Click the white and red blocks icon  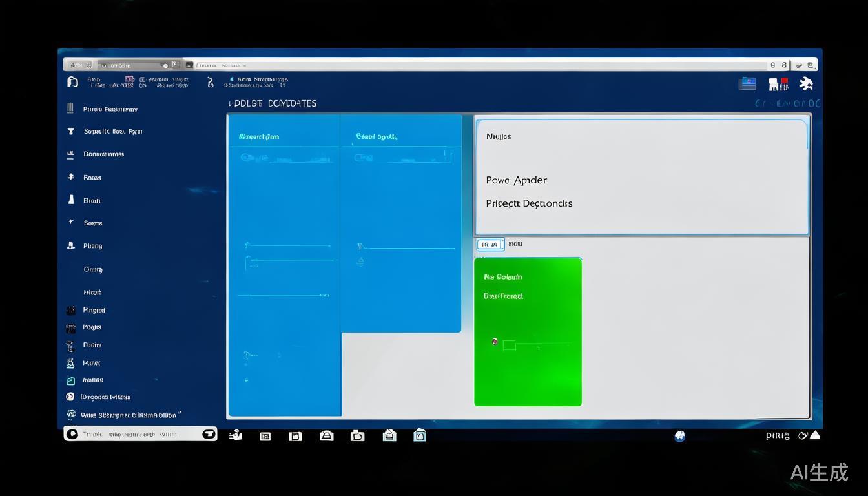pos(778,84)
